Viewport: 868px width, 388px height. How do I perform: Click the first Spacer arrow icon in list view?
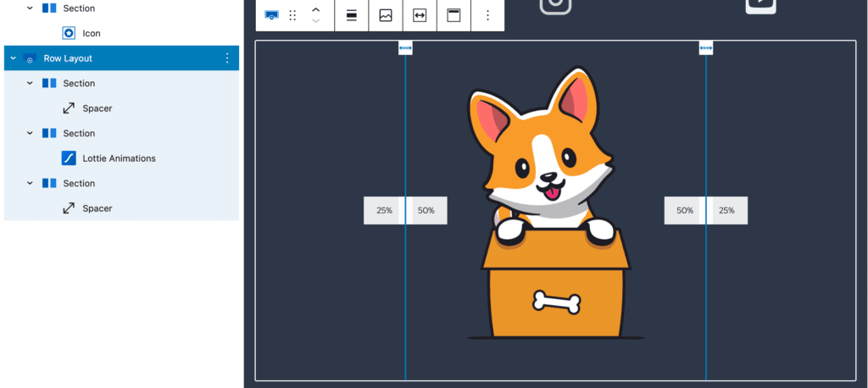[x=69, y=108]
